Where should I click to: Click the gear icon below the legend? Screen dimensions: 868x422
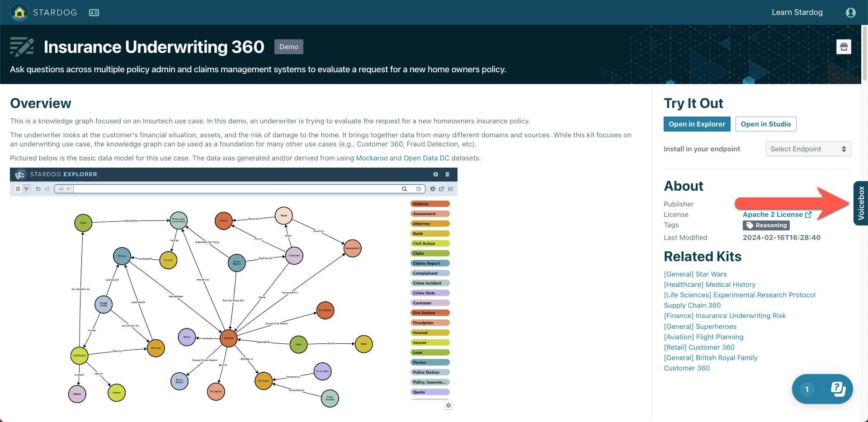pyautogui.click(x=448, y=405)
